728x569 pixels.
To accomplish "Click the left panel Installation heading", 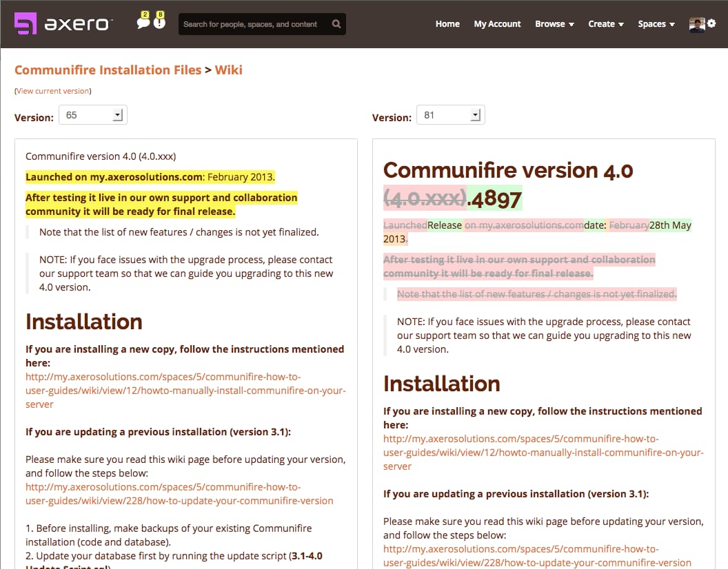I will pyautogui.click(x=84, y=322).
